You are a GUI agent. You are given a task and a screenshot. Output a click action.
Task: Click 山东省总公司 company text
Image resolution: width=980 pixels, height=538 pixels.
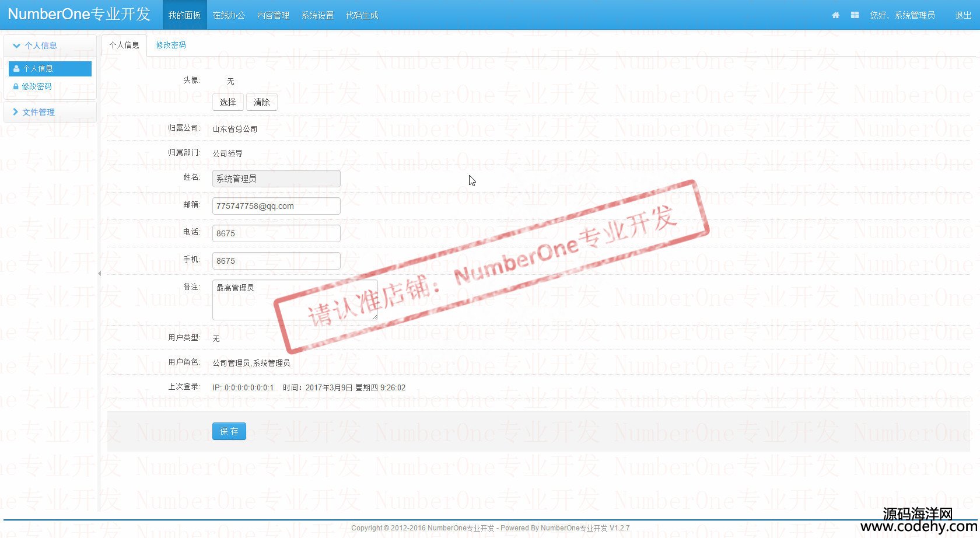pyautogui.click(x=235, y=129)
